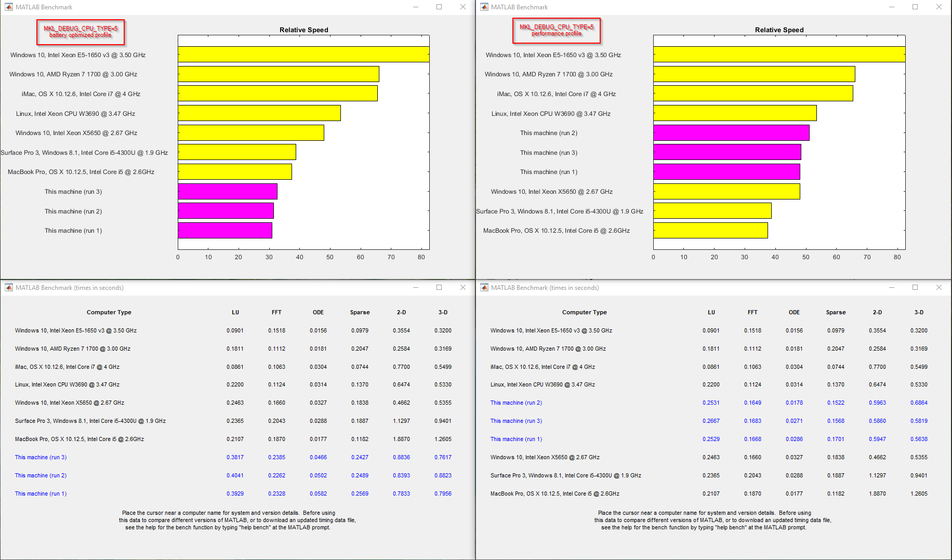The image size is (952, 560).
Task: Click the 'Sparse' column header in right times table
Action: click(x=836, y=312)
